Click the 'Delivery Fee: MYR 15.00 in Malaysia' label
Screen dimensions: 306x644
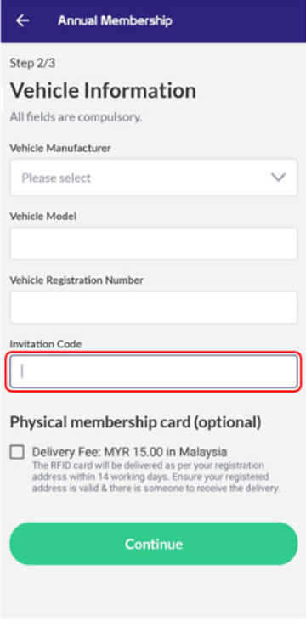129,452
